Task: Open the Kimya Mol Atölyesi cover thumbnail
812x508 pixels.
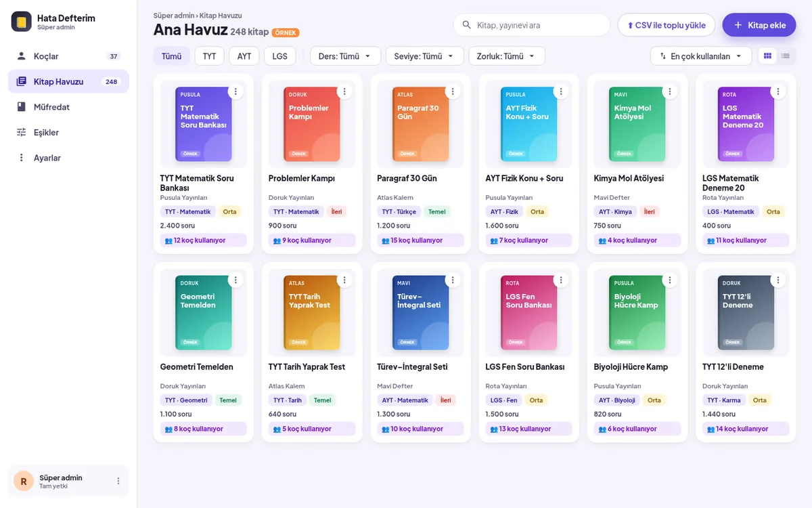Action: tap(637, 124)
